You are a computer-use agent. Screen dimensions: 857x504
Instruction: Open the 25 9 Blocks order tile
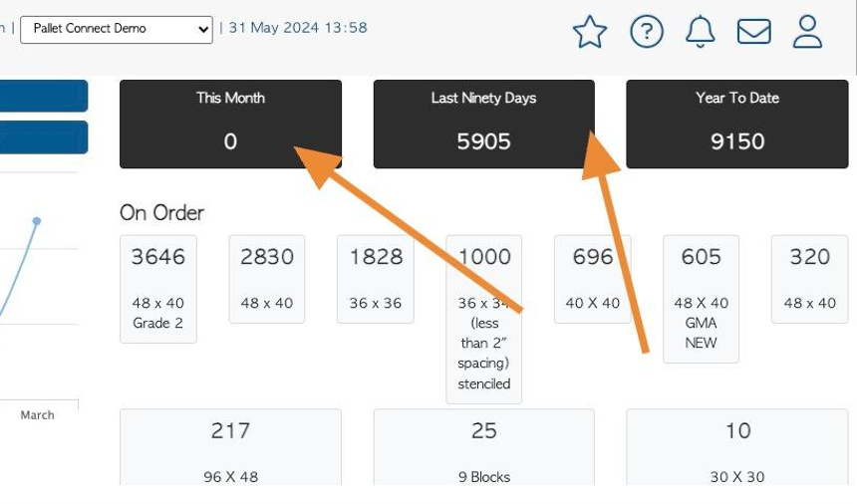click(x=483, y=447)
